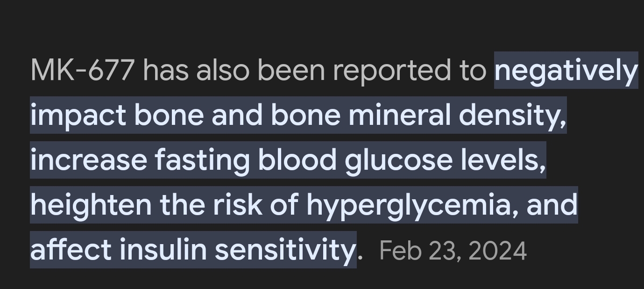Click the highlighted word 'blood'
The width and height of the screenshot is (644, 289).
(x=297, y=160)
